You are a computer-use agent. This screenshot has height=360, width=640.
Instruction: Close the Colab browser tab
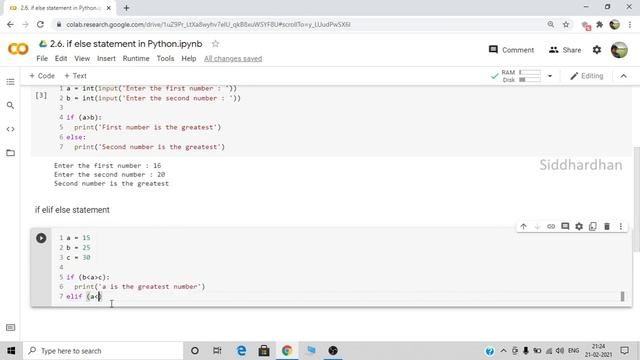coord(109,8)
